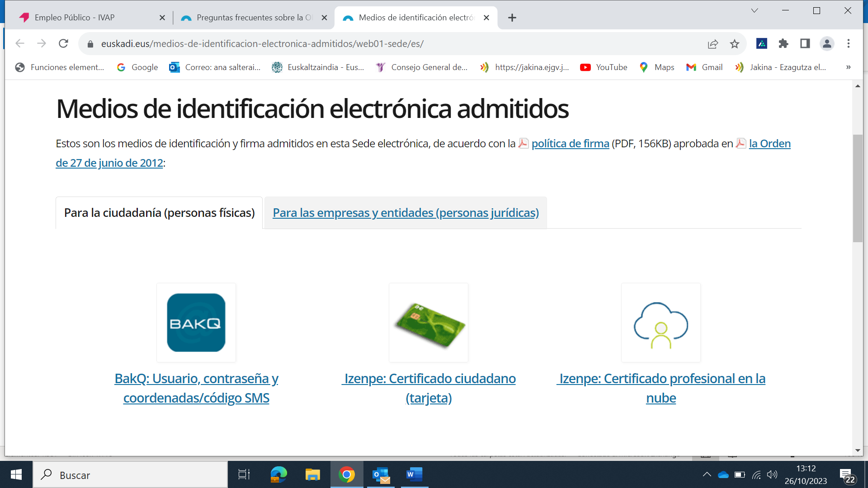Open the tab search dropdown arrow
Viewport: 868px width, 488px height.
click(755, 11)
